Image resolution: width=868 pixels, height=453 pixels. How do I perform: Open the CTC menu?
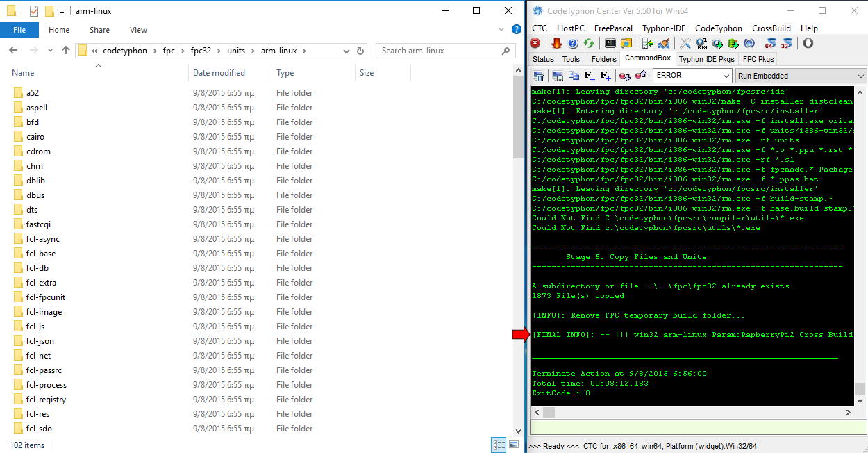coord(540,28)
